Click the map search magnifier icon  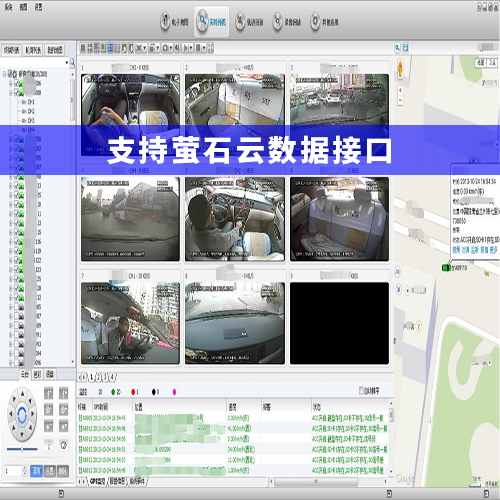[398, 48]
